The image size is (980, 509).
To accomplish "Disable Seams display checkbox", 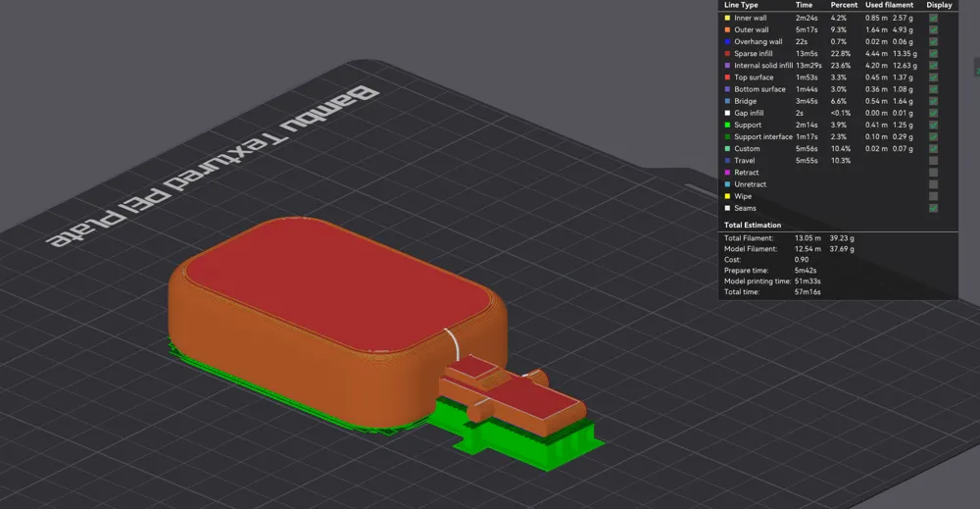I will click(933, 208).
